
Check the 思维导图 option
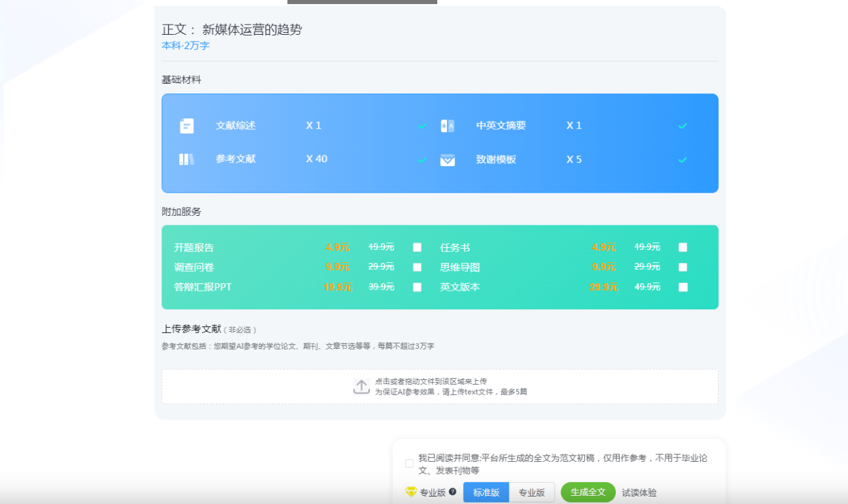682,267
